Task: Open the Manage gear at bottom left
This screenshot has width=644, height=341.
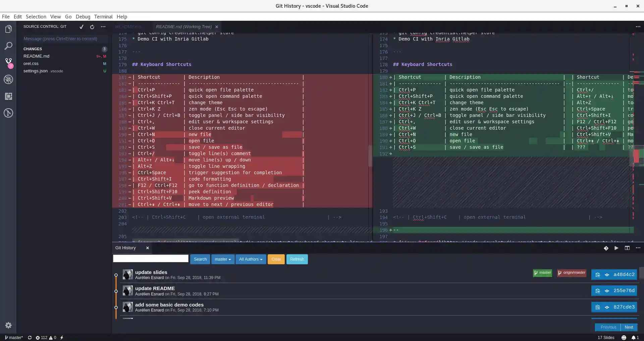Action: (x=8, y=325)
